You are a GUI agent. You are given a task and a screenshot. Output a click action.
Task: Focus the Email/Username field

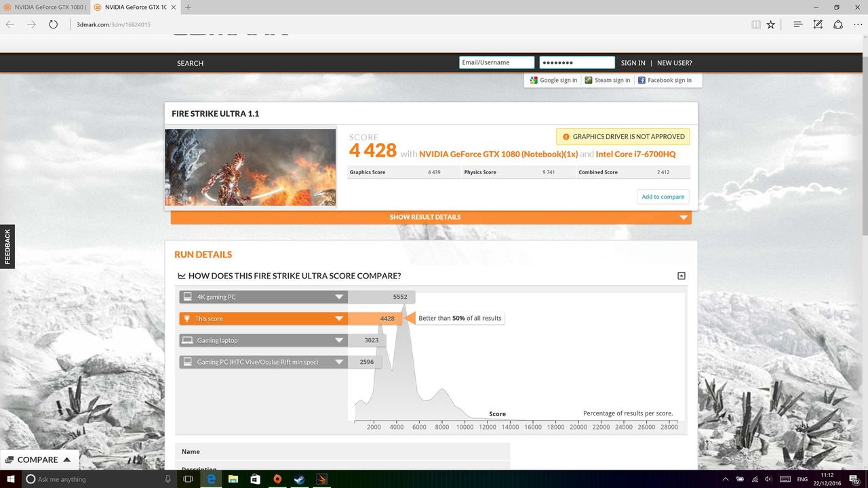[x=496, y=62]
